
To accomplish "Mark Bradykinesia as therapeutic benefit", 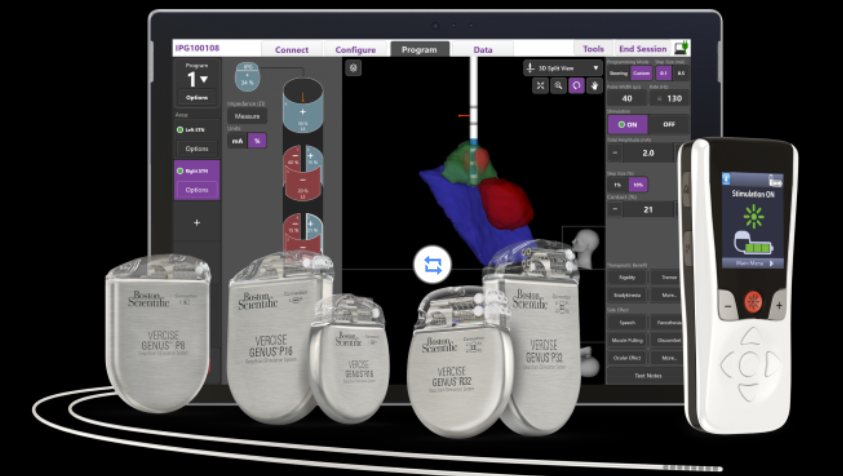I will click(x=627, y=295).
